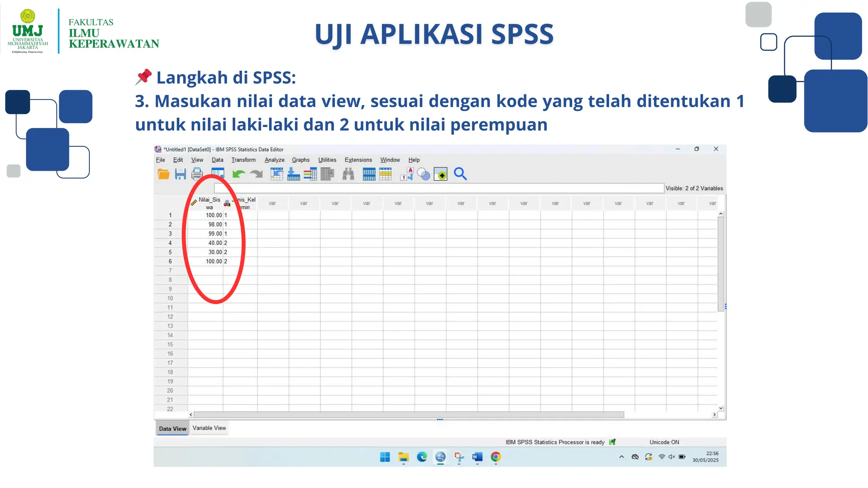Open the Utilities menu

coord(327,160)
